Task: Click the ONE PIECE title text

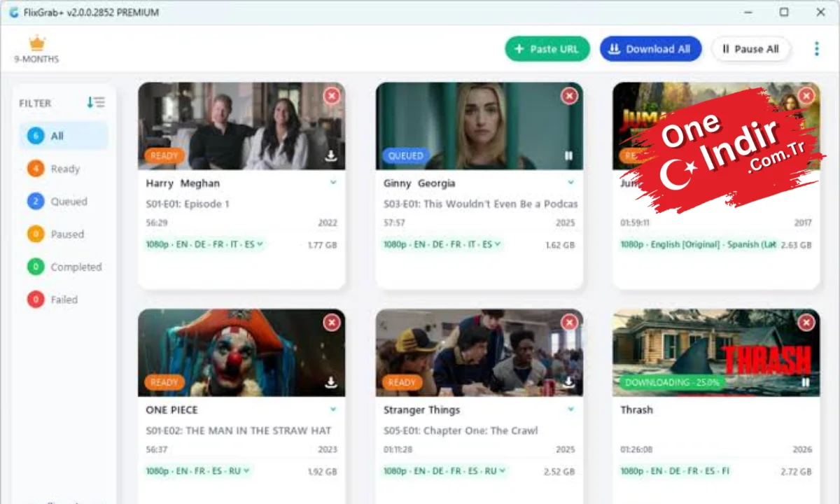Action: click(x=171, y=409)
